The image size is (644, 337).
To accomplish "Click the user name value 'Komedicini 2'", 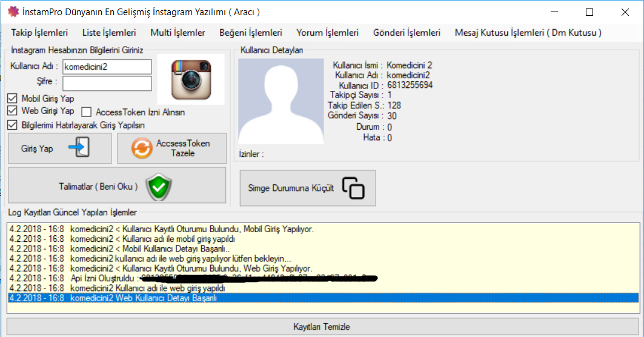I will [x=410, y=65].
